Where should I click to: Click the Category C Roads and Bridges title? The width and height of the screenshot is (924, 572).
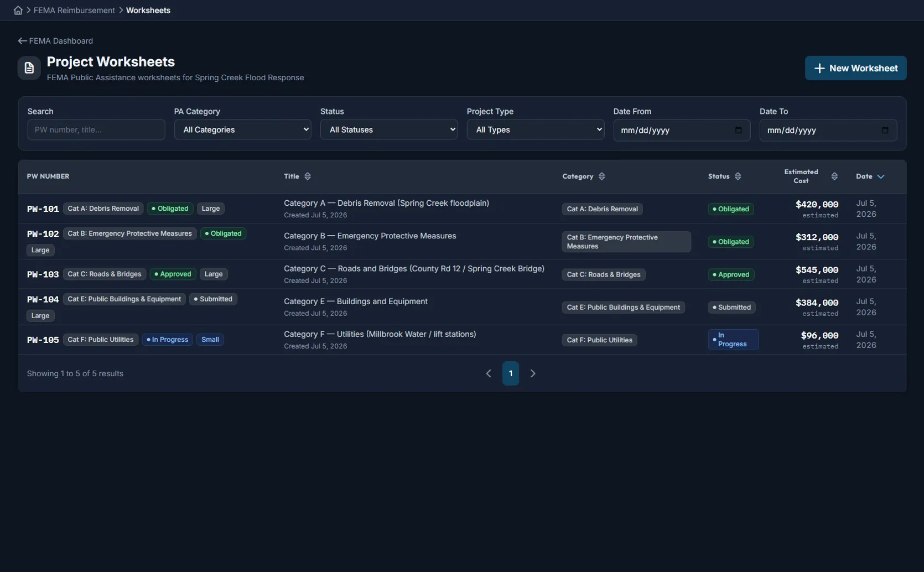click(414, 268)
